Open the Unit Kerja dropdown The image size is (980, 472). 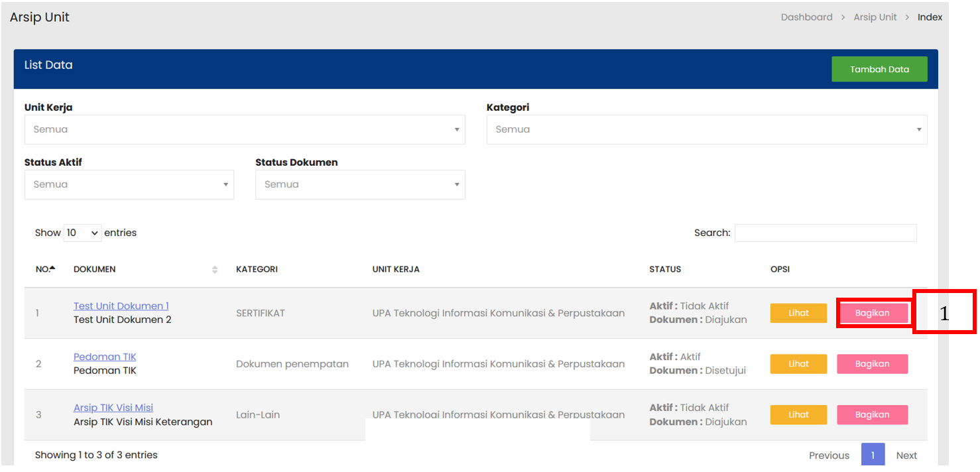coord(244,129)
